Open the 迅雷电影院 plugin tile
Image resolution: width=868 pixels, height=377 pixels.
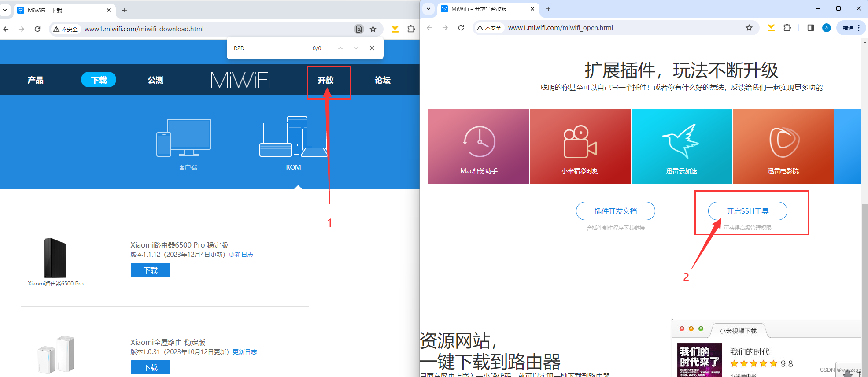click(783, 147)
